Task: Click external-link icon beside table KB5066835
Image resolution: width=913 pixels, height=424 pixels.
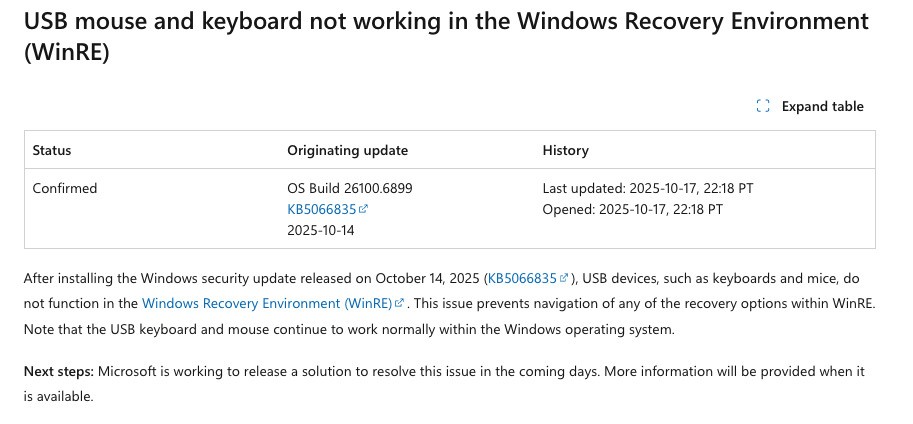Action: 364,209
